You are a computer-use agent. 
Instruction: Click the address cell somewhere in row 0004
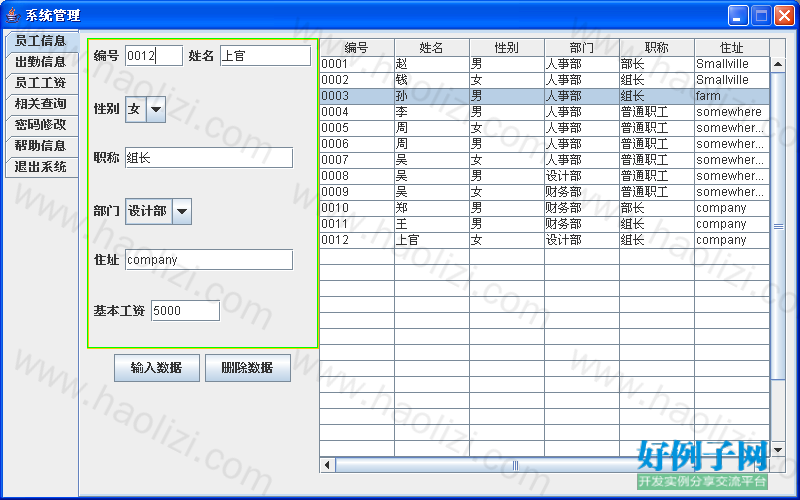[x=732, y=112]
